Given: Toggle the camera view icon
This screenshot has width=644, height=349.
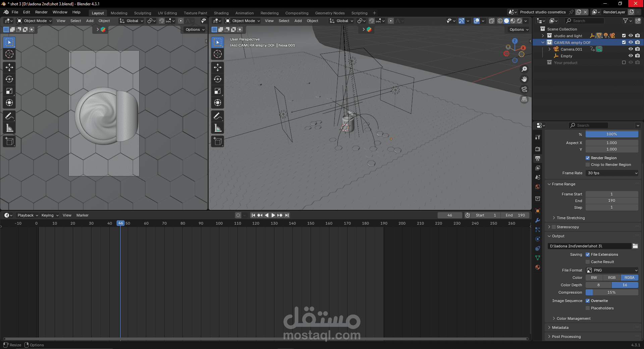Looking at the screenshot, I should (524, 89).
